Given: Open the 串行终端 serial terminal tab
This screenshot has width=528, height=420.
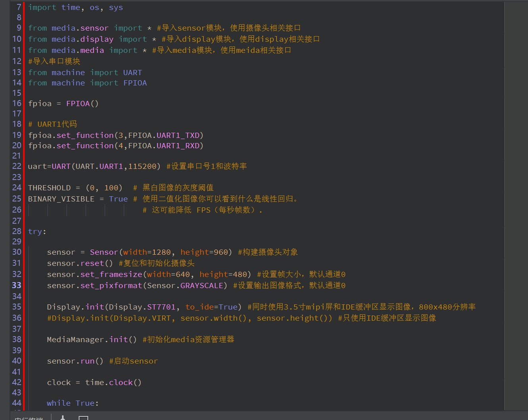Looking at the screenshot, I should tap(29, 418).
